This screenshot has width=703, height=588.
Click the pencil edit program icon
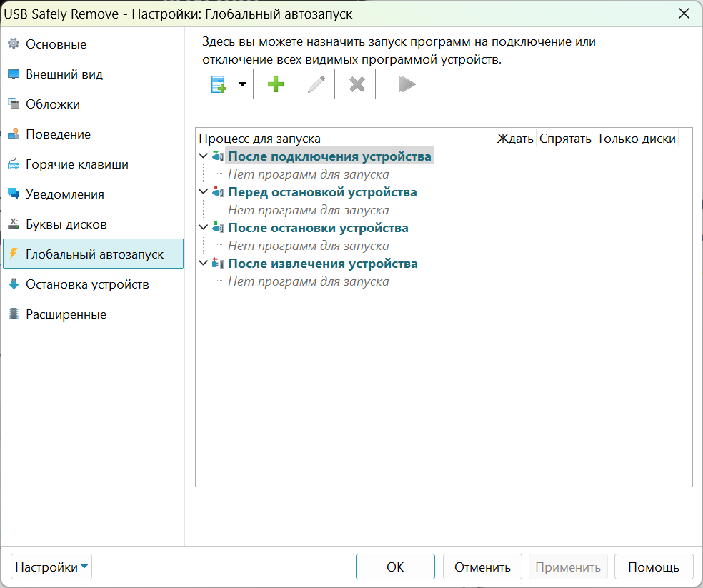[x=316, y=84]
